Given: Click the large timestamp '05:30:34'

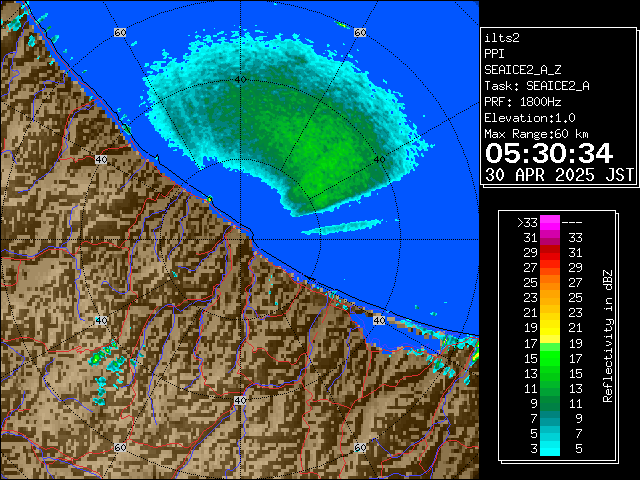Looking at the screenshot, I should (x=549, y=153).
